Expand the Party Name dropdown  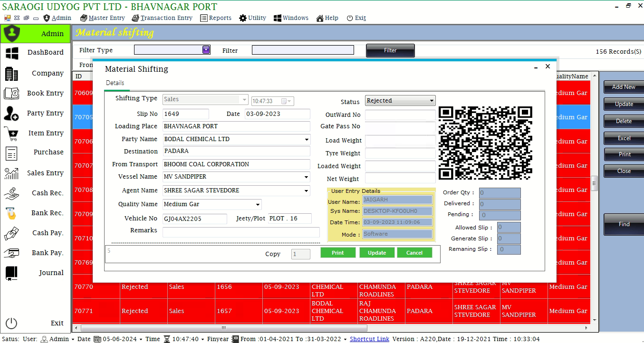[x=307, y=140]
